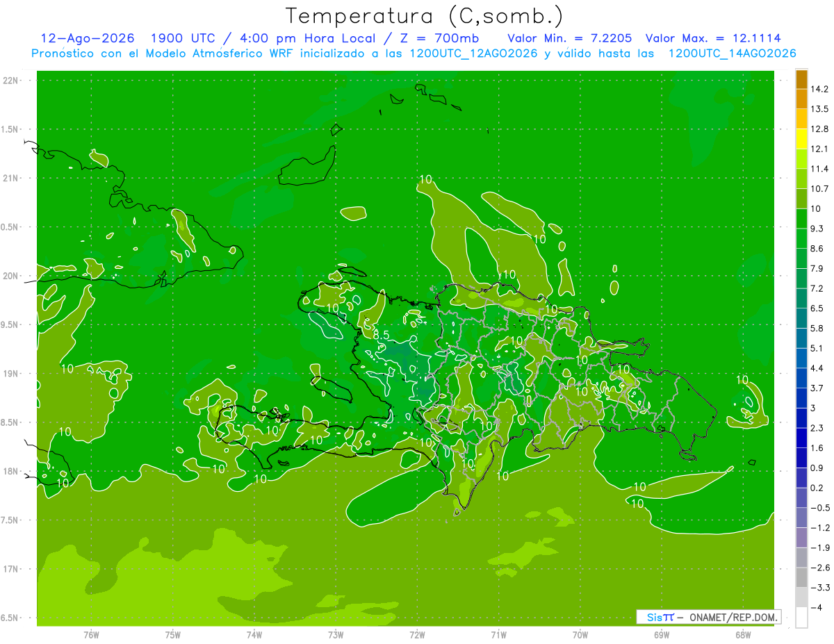
Task: Click the '73W' longitude axis label
Action: [336, 635]
